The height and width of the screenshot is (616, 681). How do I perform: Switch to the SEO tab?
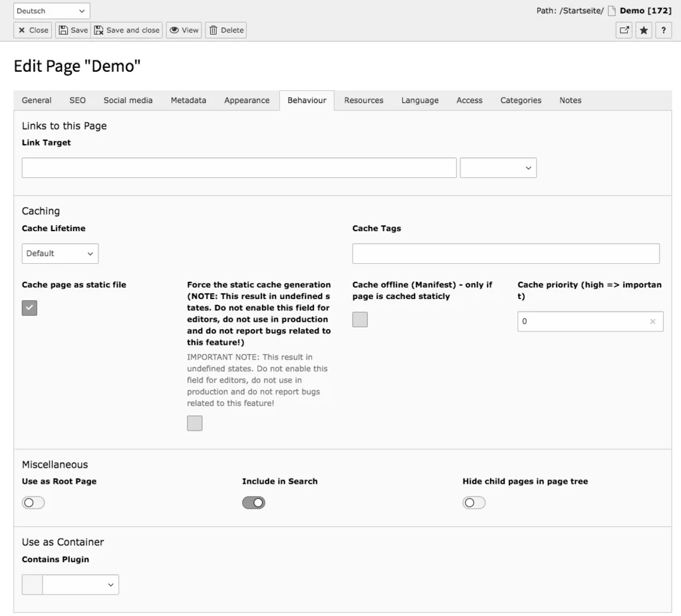point(77,100)
